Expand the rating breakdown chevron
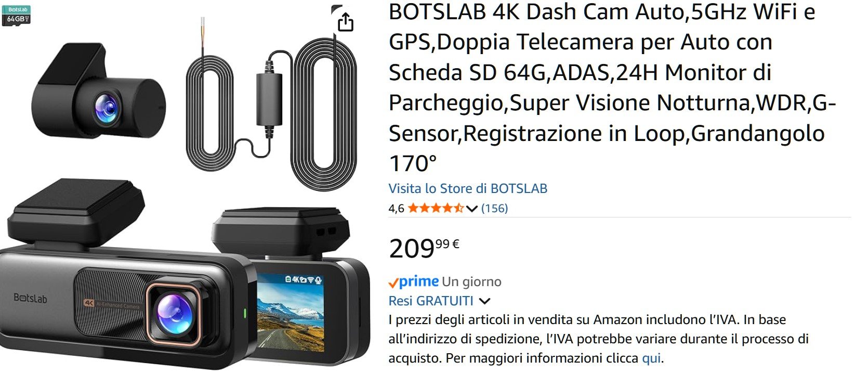This screenshot has width=868, height=373. 471,209
